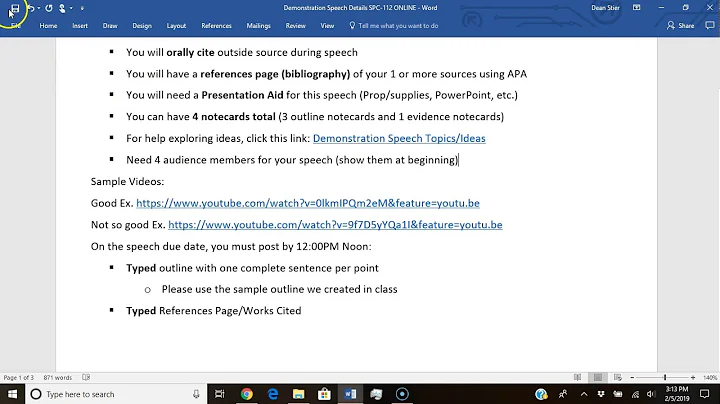Click the proofing check icon in status bar
The height and width of the screenshot is (404, 720).
pyautogui.click(x=86, y=377)
